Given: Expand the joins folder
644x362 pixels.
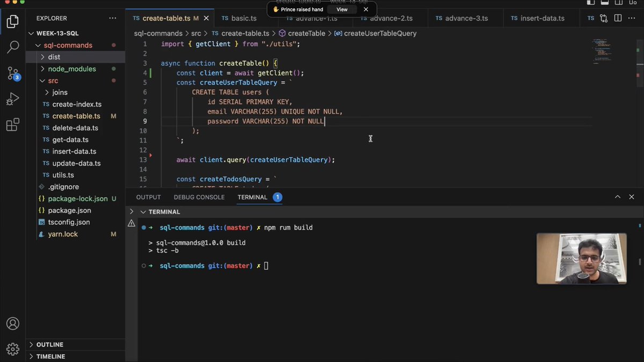Looking at the screenshot, I should point(47,92).
